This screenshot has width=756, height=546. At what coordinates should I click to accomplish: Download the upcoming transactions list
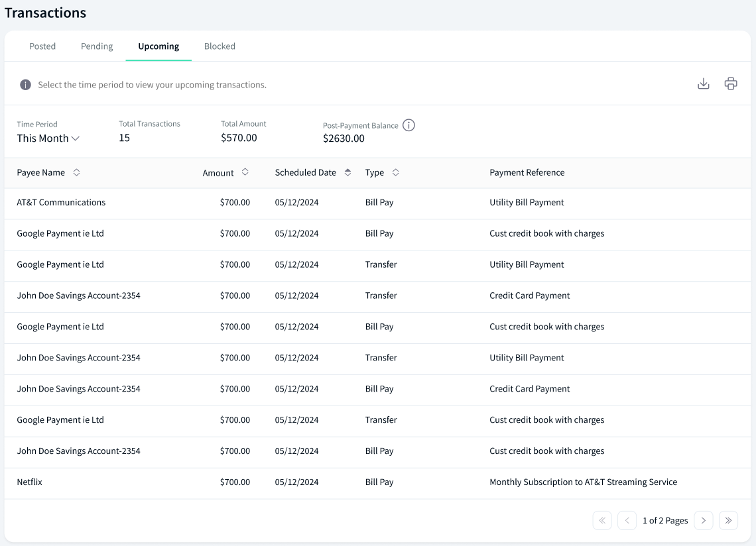coord(704,84)
